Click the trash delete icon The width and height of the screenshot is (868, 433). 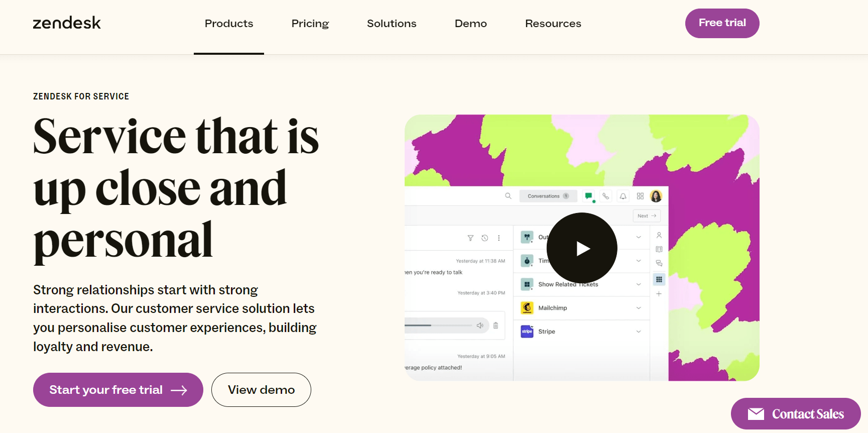click(x=495, y=326)
